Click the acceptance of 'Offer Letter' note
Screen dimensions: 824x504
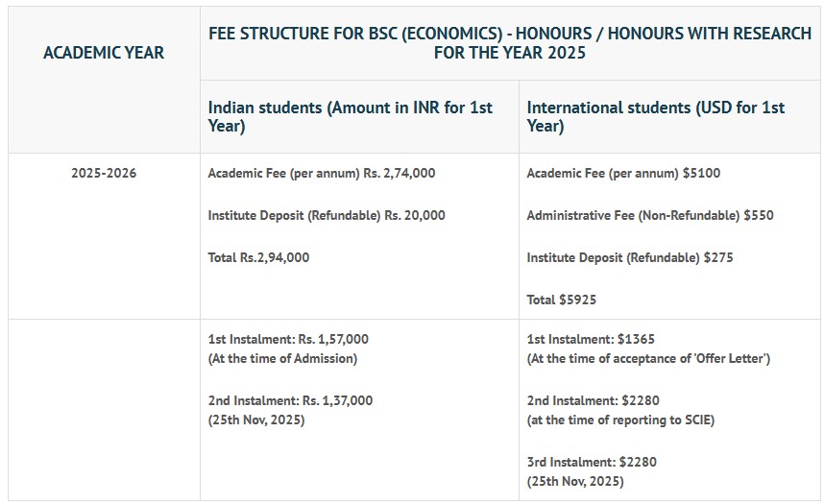tap(648, 359)
